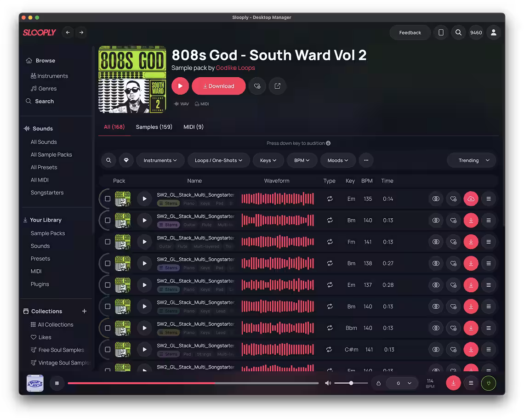Open the key selector dropdown showing G
Image resolution: width=524 pixels, height=420 pixels.
[402, 383]
